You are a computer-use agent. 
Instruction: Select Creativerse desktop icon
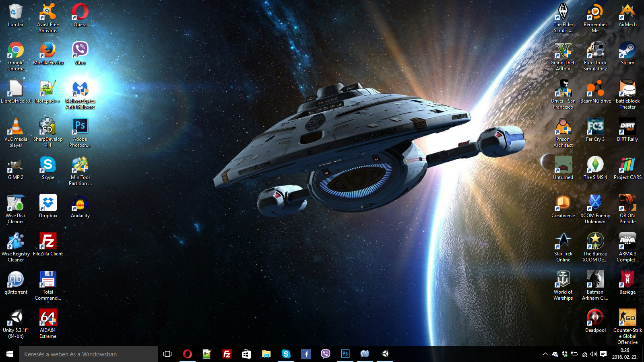point(563,206)
